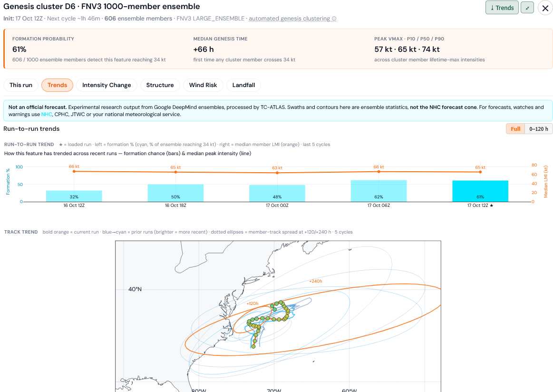
Task: Click the 63 kt point on the orange line
Action: click(x=277, y=173)
